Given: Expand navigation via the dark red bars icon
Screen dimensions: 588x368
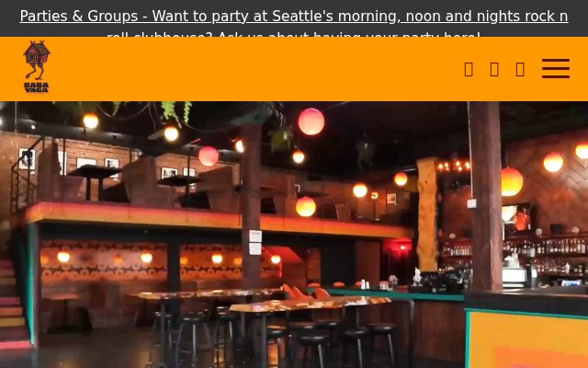Looking at the screenshot, I should click(x=555, y=69).
